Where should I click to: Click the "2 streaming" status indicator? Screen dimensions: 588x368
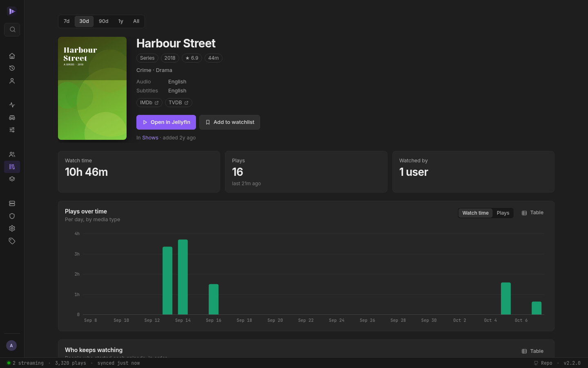(x=25, y=363)
